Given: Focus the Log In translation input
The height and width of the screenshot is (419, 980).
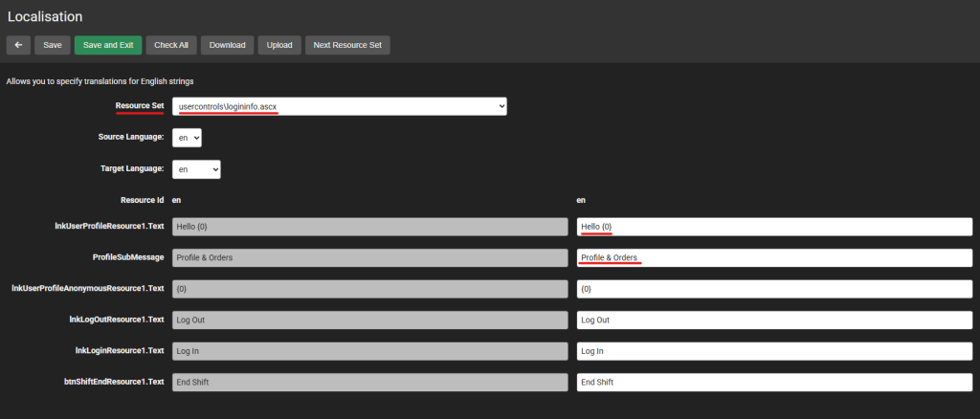Looking at the screenshot, I should click(775, 351).
